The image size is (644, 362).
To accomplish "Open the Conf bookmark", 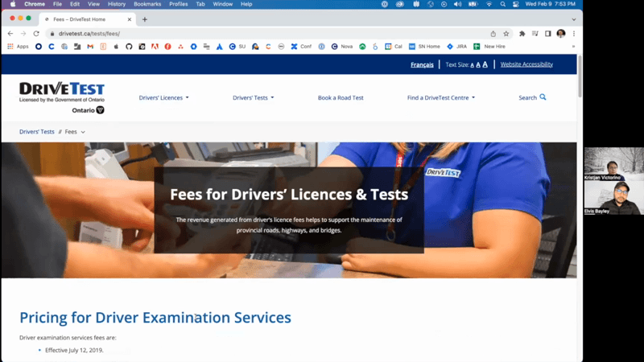I will pos(301,47).
